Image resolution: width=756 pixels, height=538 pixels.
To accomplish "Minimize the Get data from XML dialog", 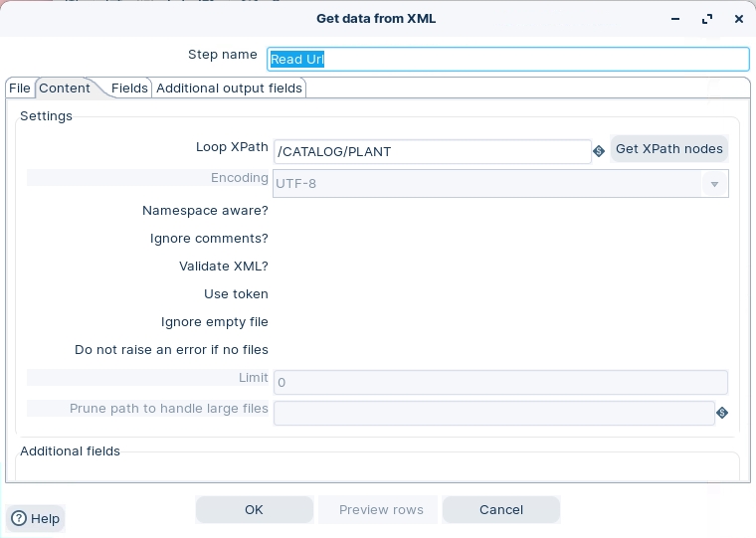I will coord(676,19).
